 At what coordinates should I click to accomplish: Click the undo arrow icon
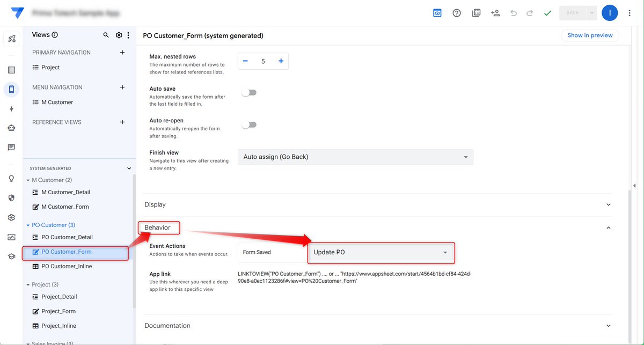[x=514, y=13]
